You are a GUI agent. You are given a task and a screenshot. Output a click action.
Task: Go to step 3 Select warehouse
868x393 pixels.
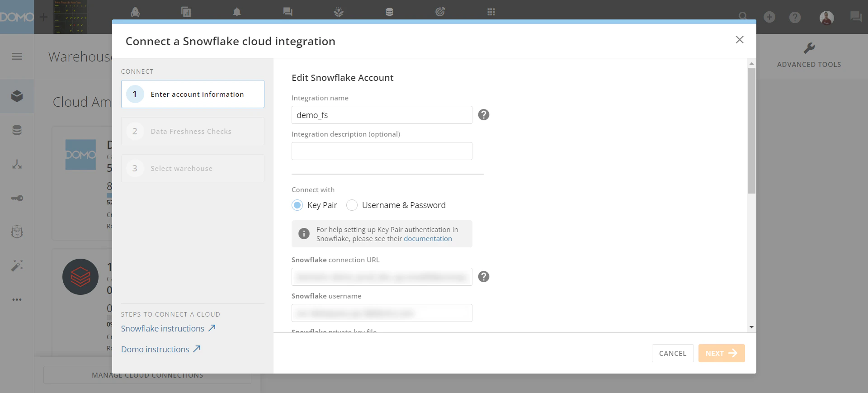[193, 168]
